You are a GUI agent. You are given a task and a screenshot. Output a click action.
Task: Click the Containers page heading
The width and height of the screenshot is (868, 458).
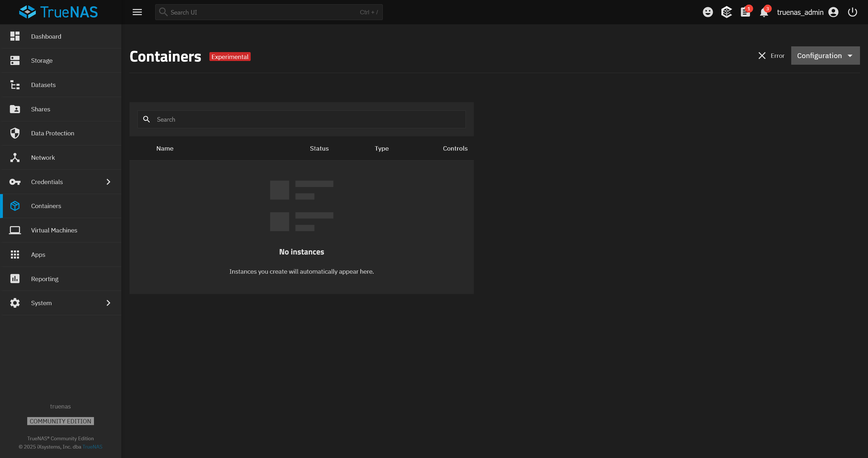tap(165, 56)
